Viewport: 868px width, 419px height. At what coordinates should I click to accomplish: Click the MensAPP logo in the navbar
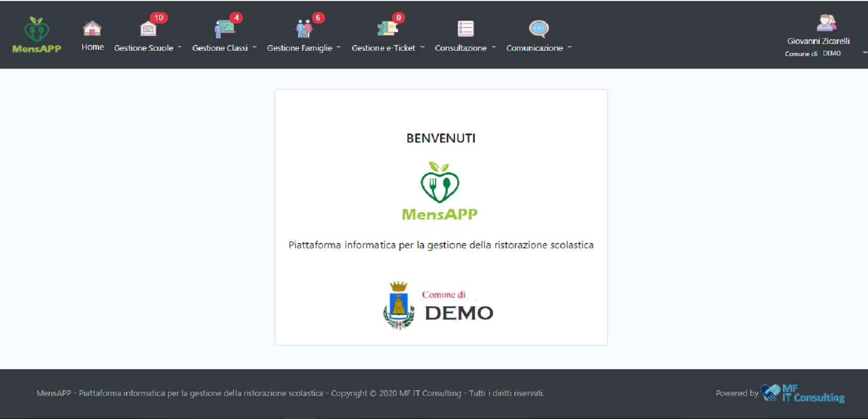click(37, 35)
